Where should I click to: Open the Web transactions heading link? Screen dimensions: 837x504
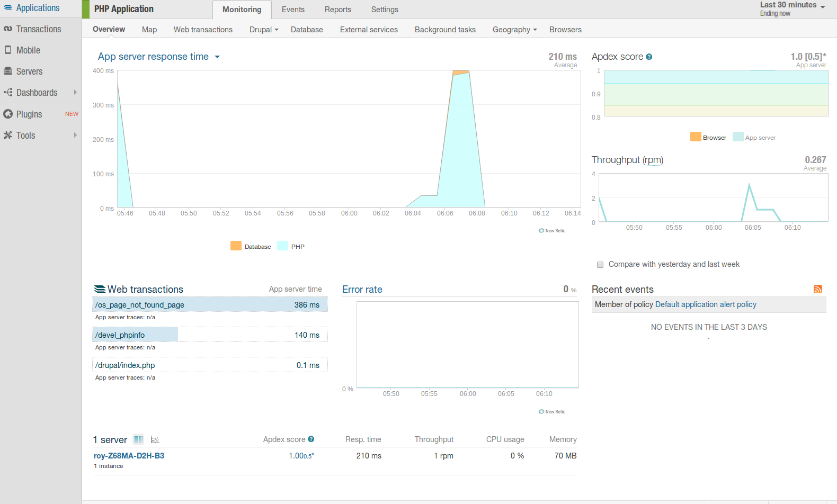click(x=145, y=290)
